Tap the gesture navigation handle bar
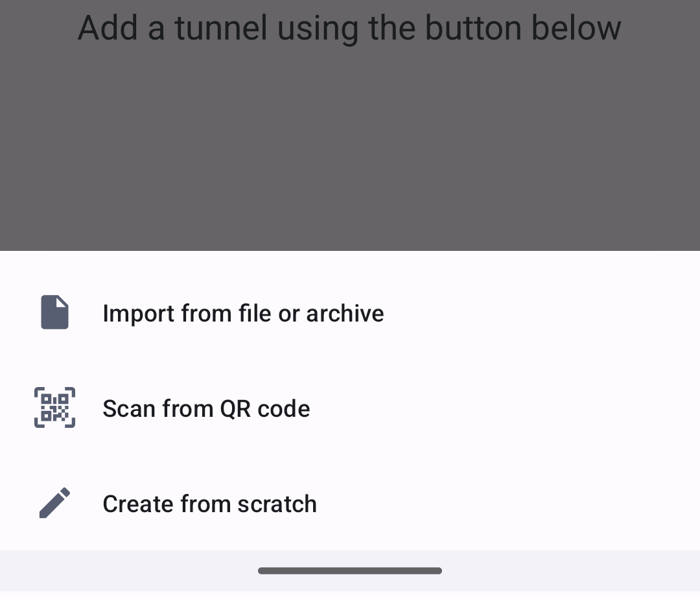This screenshot has height=599, width=700. point(350,571)
